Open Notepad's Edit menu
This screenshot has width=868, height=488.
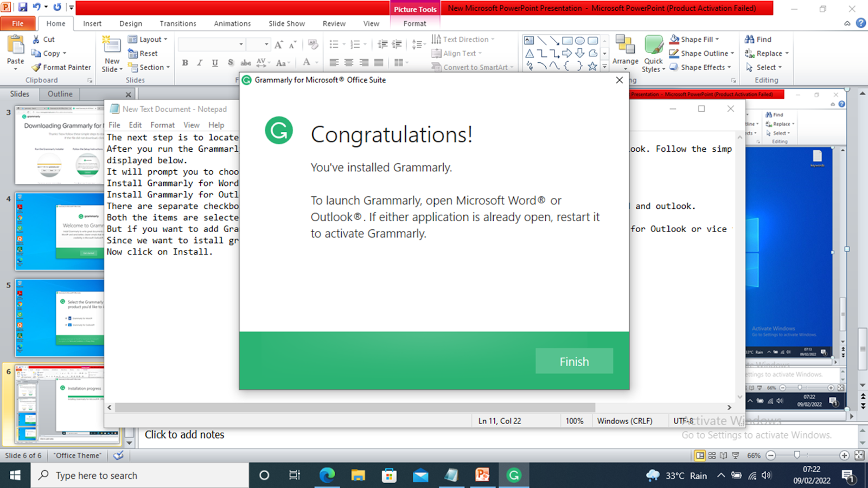tap(135, 125)
